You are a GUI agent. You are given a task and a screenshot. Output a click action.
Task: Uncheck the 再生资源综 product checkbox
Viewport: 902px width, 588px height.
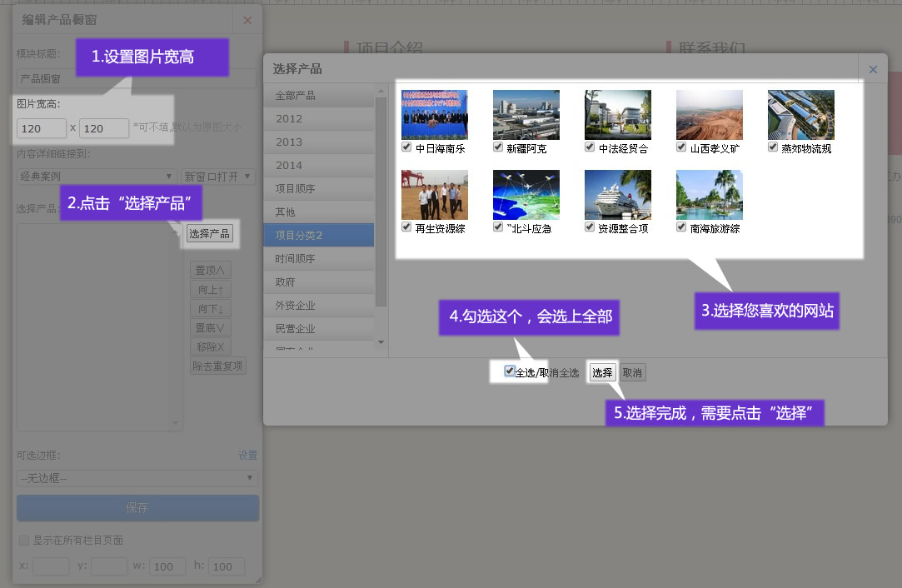coord(406,227)
